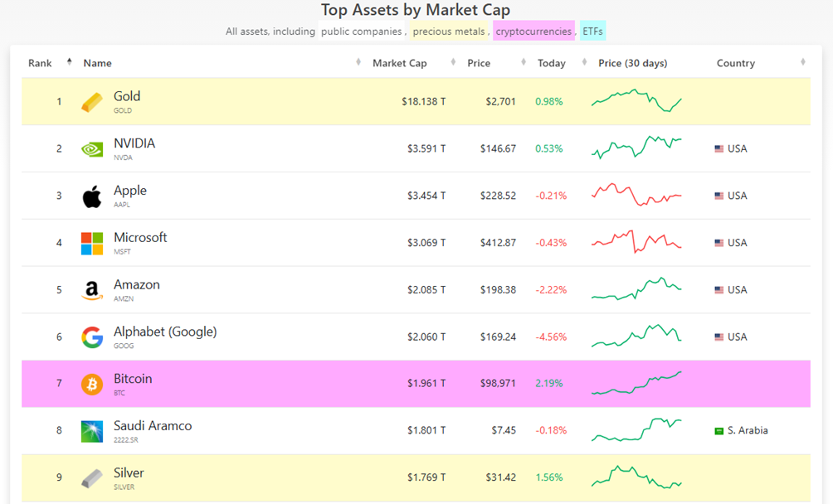Click the USA flag in Microsoft row
833x504 pixels.
(719, 243)
